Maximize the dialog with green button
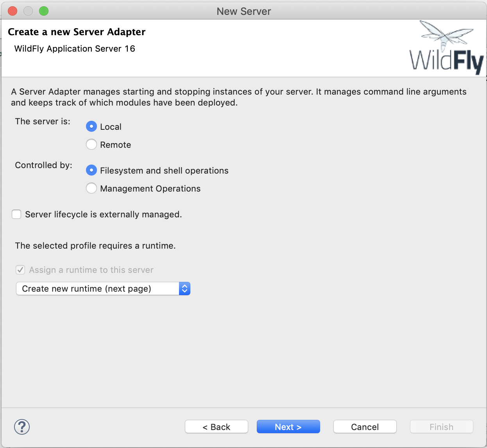This screenshot has height=448, width=487. point(44,11)
